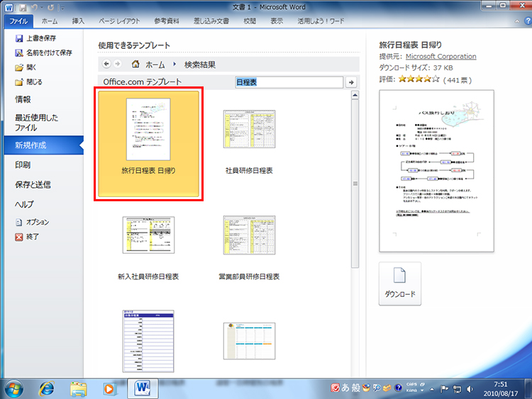Open the Microsoft Corporation provider link
Image resolution: width=532 pixels, height=399 pixels.
coord(440,56)
